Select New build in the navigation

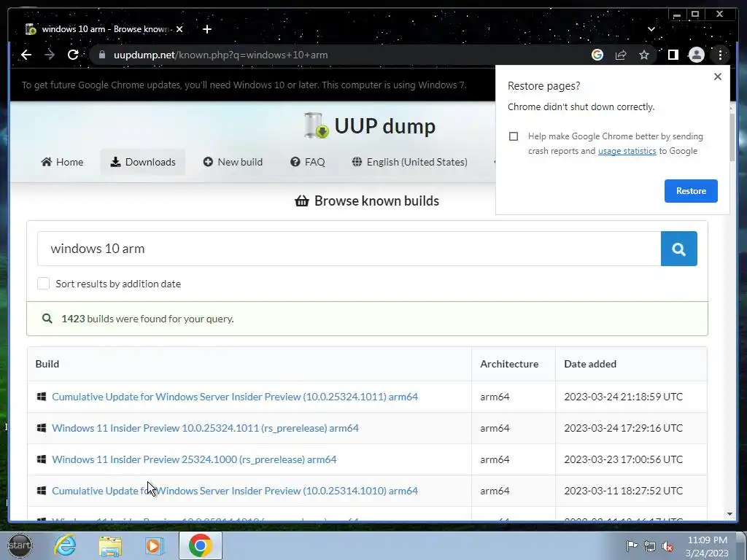(233, 162)
